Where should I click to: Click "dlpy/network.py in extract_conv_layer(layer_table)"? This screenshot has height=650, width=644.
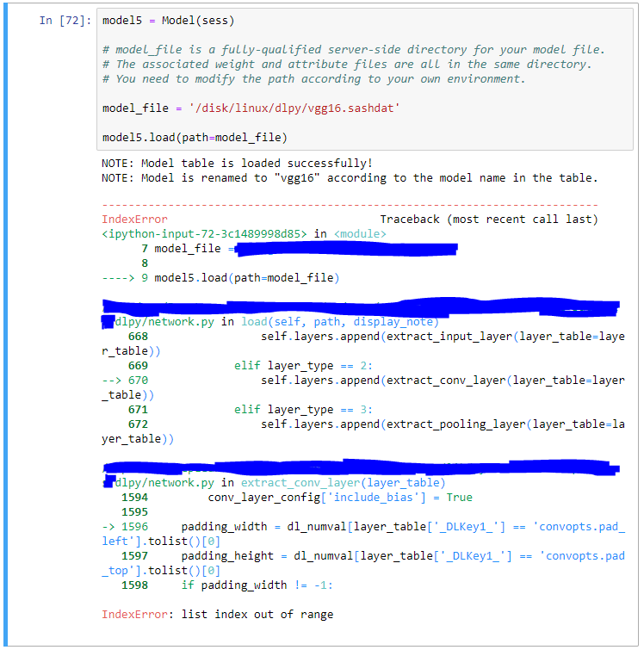coord(280,482)
